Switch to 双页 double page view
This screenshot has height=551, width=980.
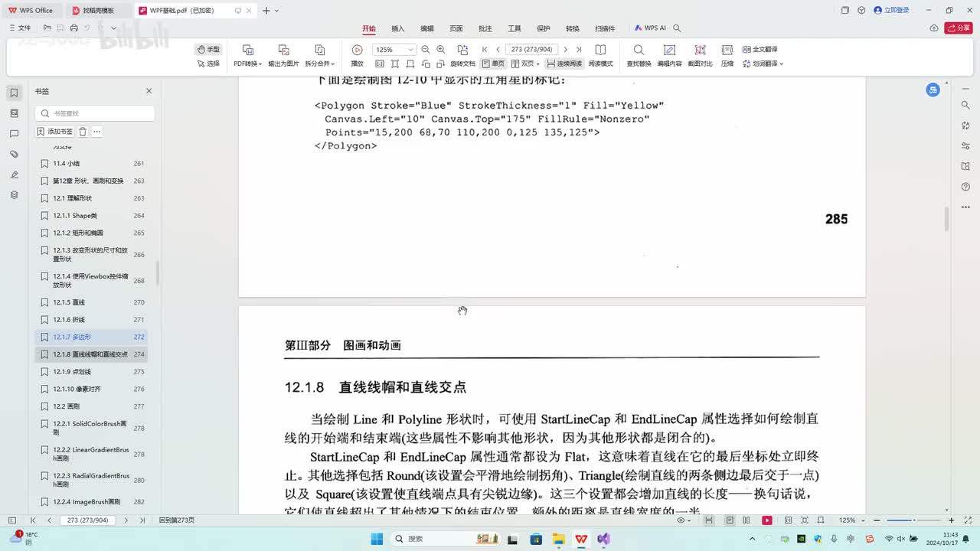526,64
